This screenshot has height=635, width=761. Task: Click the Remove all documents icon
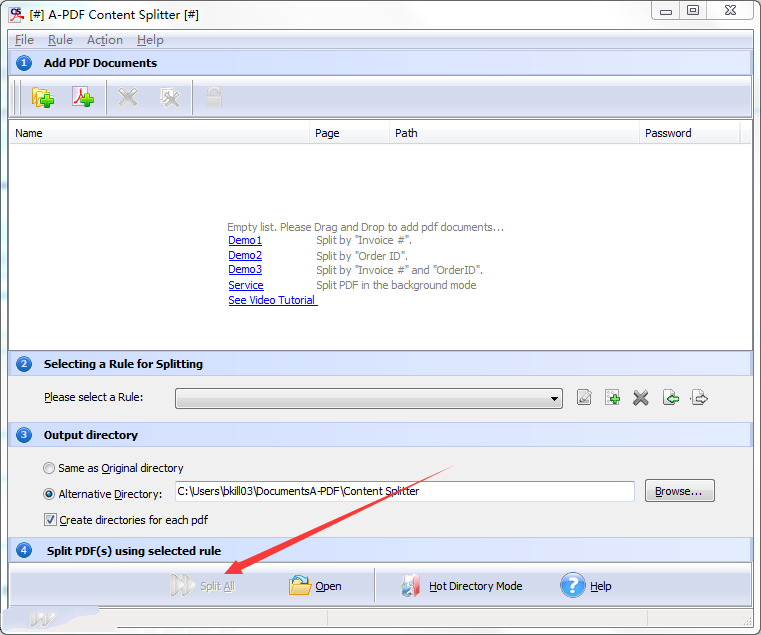tap(170, 98)
